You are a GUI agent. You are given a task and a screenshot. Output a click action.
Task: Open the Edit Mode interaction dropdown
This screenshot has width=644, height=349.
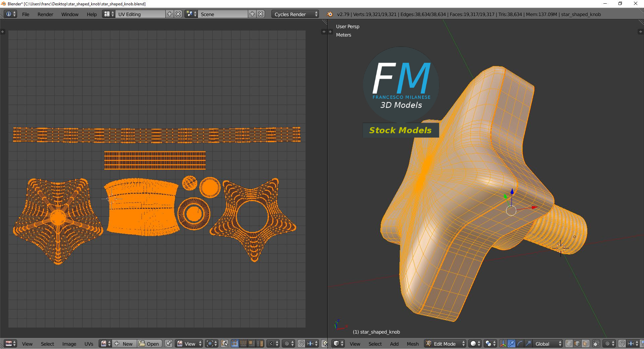(444, 344)
